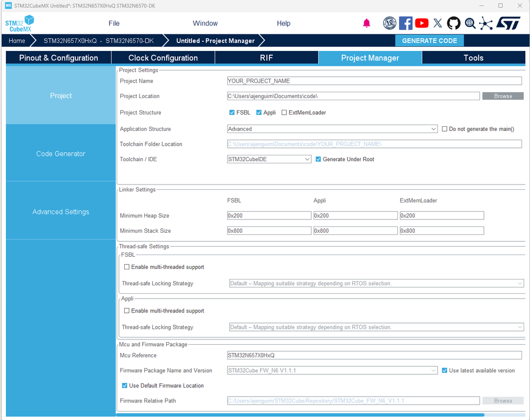Enable the ExtMemLoader checkbox
Screen dimensions: 530x420
(284, 112)
